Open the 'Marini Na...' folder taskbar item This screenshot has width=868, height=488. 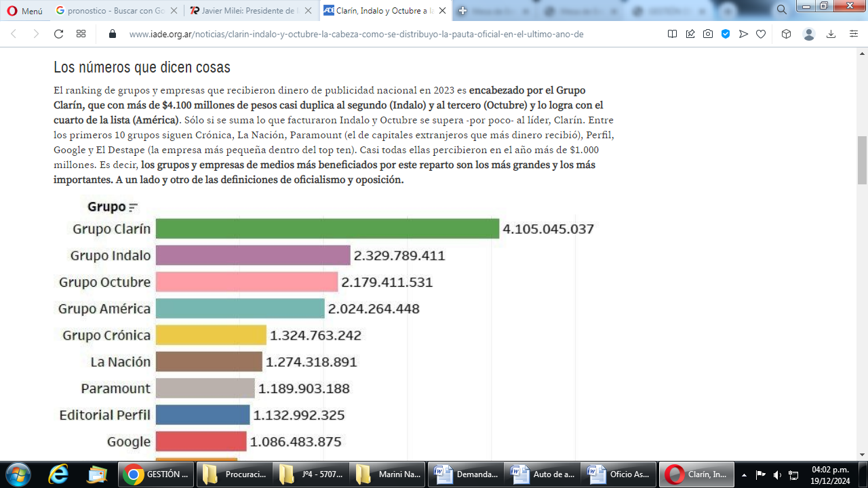[x=388, y=474]
